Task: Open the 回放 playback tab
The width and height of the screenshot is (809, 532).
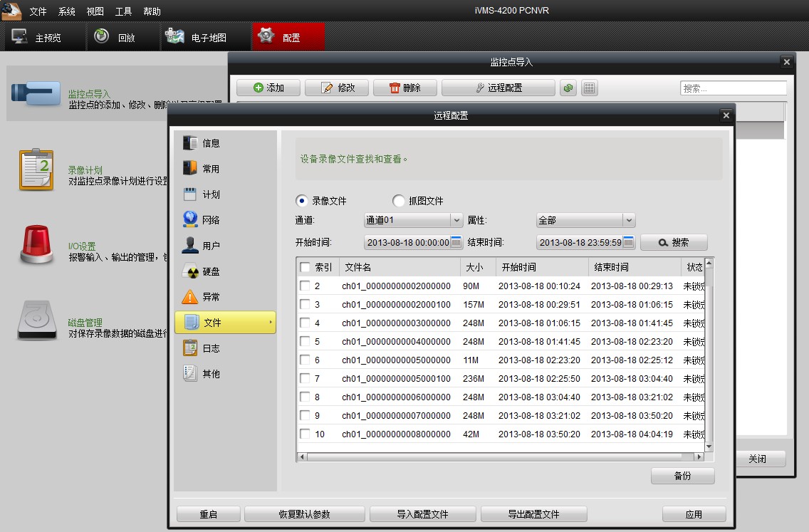Action: coord(124,37)
